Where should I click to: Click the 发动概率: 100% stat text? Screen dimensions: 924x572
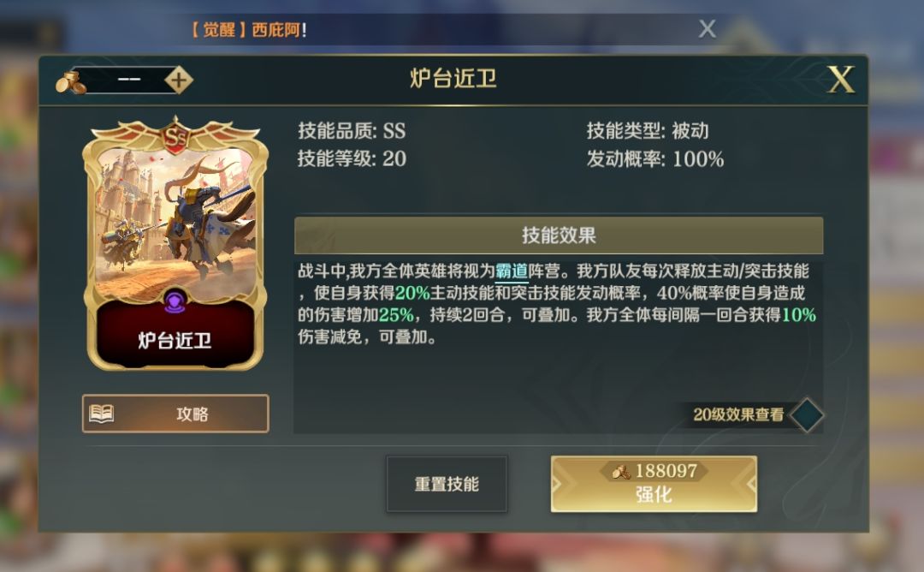coord(655,158)
